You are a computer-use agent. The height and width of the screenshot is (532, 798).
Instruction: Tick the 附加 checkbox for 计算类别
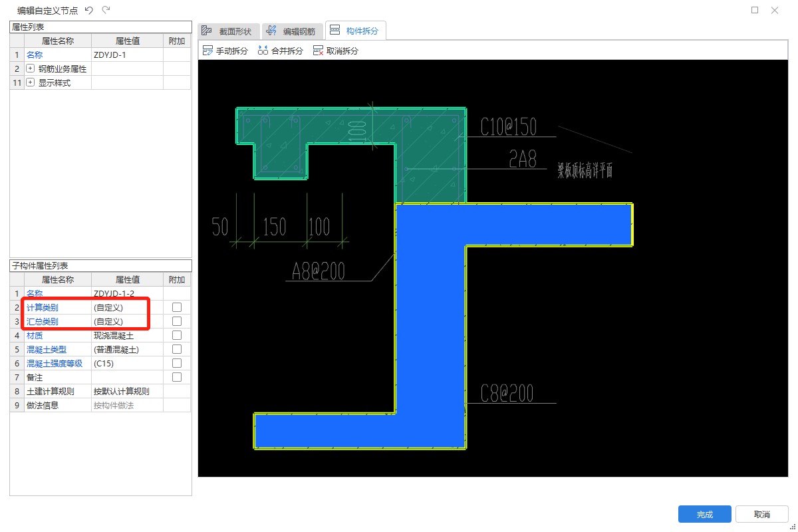point(177,307)
